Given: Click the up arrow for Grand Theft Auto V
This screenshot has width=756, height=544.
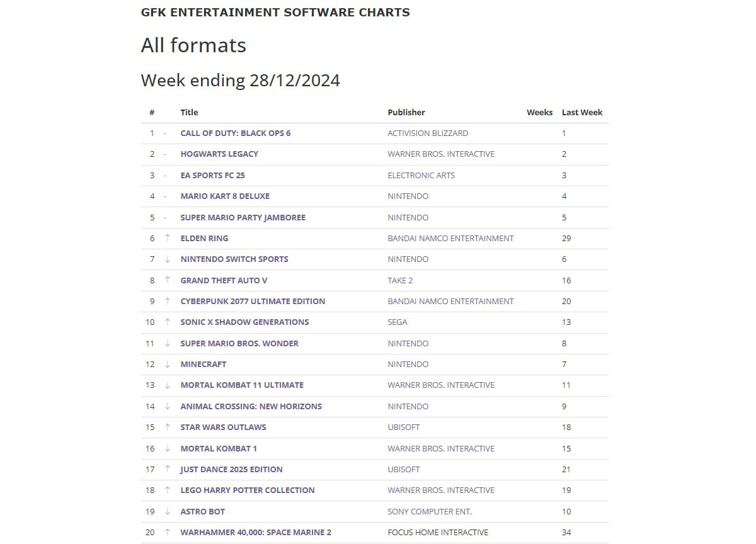Looking at the screenshot, I should pyautogui.click(x=168, y=280).
